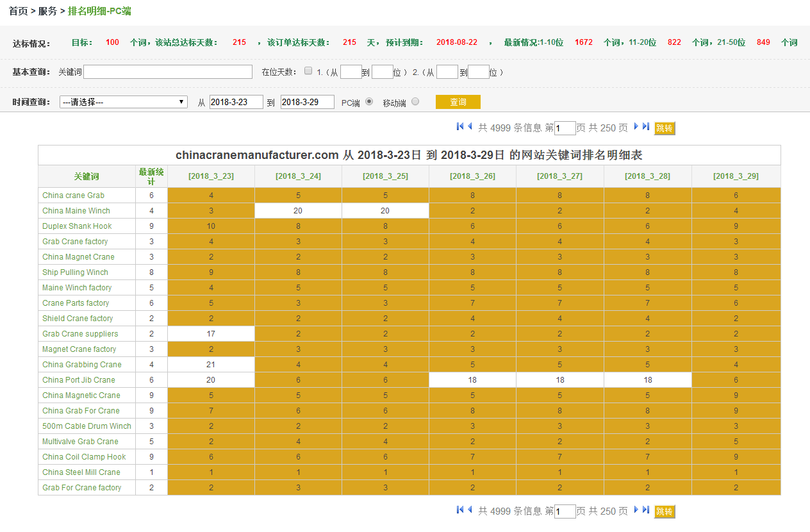Select the PC端 radio button
810x532 pixels.
pyautogui.click(x=369, y=101)
